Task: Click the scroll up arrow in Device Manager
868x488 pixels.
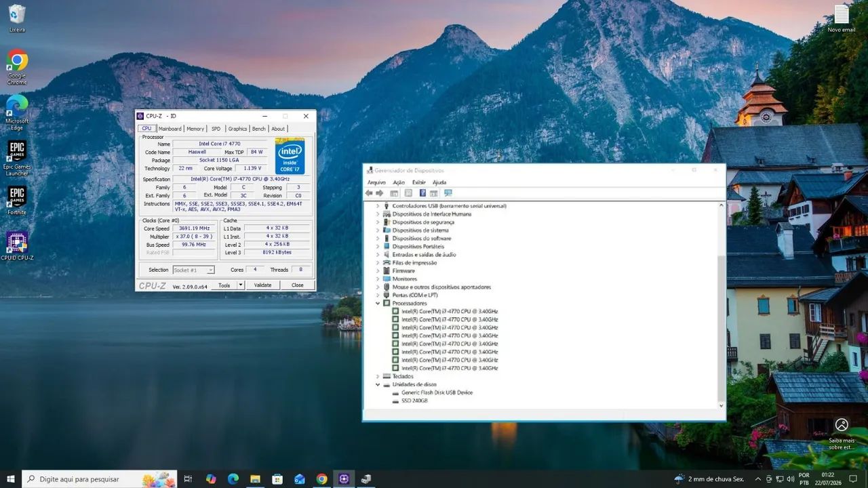Action: (x=721, y=205)
